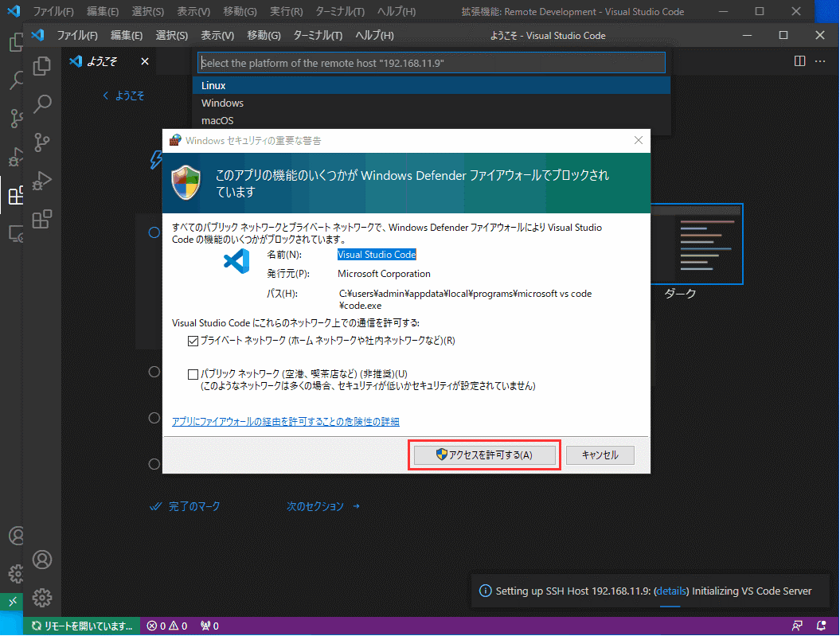This screenshot has width=840, height=636.
Task: Open ファイル(F) menu in front VS Code window
Action: point(77,35)
